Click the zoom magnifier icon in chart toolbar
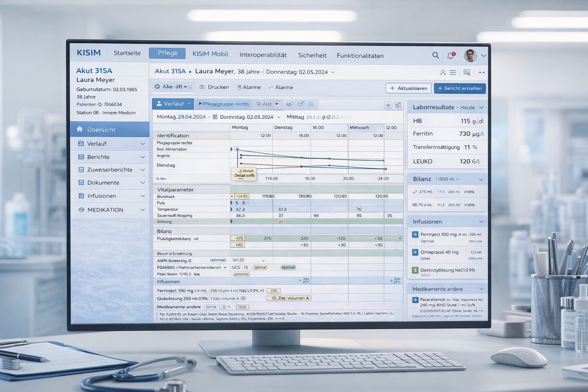588x392 pixels. pos(311,104)
